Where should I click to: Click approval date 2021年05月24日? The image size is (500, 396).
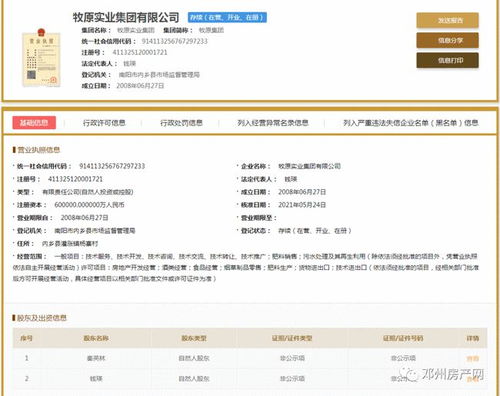(x=302, y=205)
